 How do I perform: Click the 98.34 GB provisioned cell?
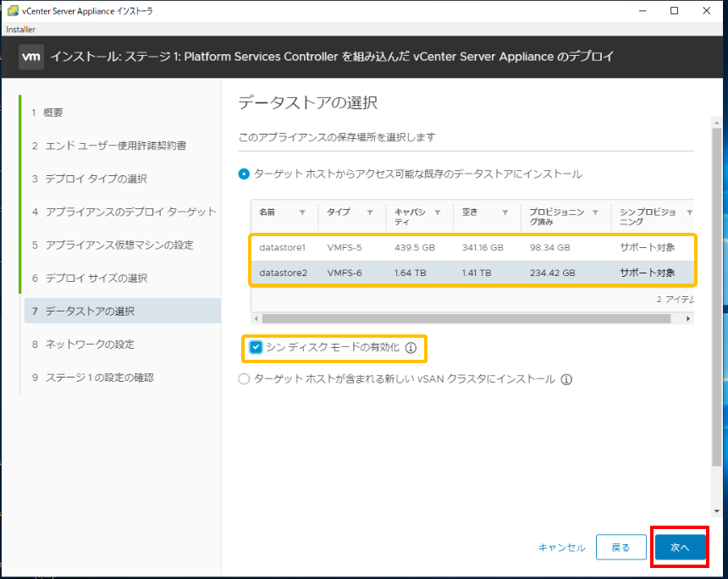(x=549, y=247)
